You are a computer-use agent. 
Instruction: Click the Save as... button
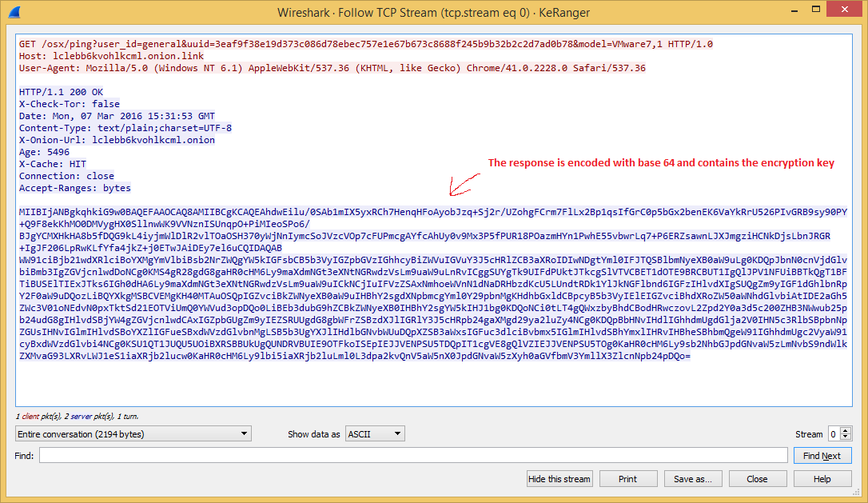click(693, 479)
